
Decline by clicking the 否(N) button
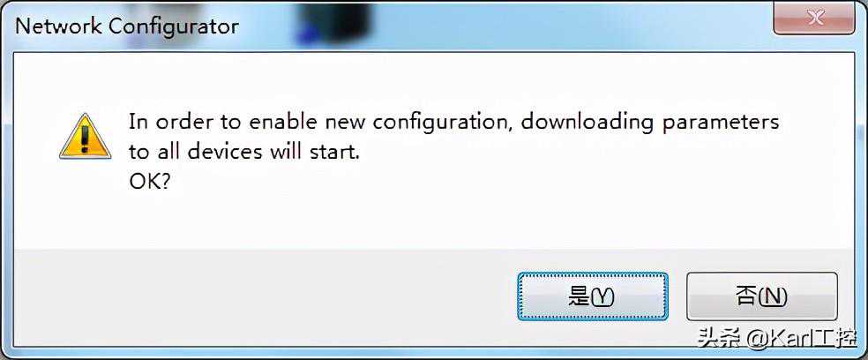762,296
